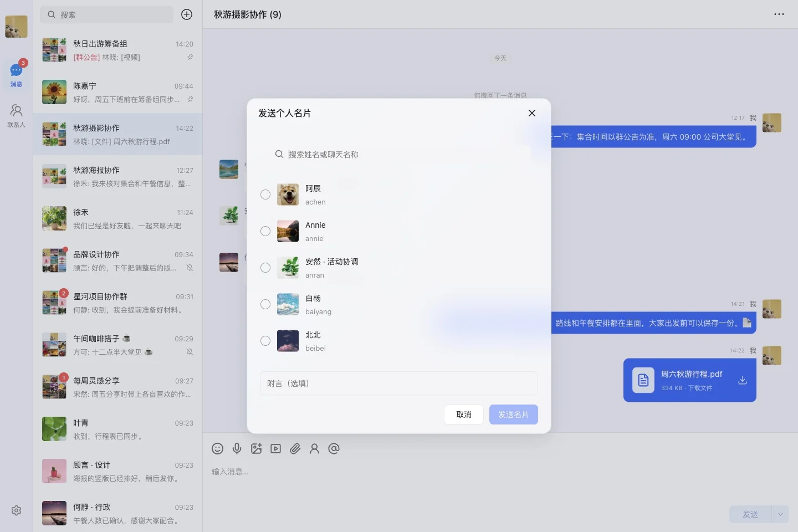Screen dimensions: 798x532
Task: Select the radio button for 北北
Action: tap(265, 341)
